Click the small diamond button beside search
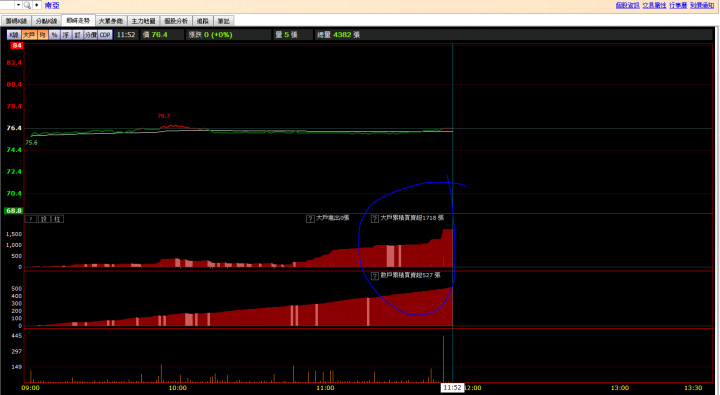720x395 pixels. tap(37, 5)
